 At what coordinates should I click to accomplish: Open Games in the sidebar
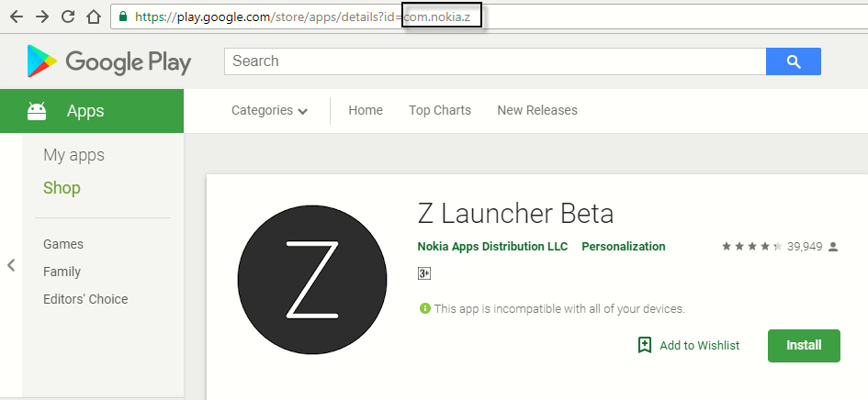[63, 244]
